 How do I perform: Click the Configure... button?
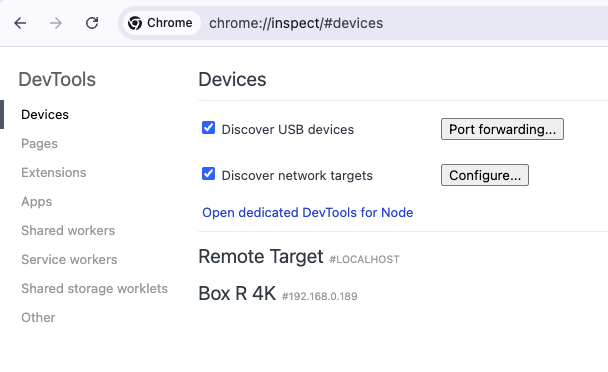tap(485, 175)
